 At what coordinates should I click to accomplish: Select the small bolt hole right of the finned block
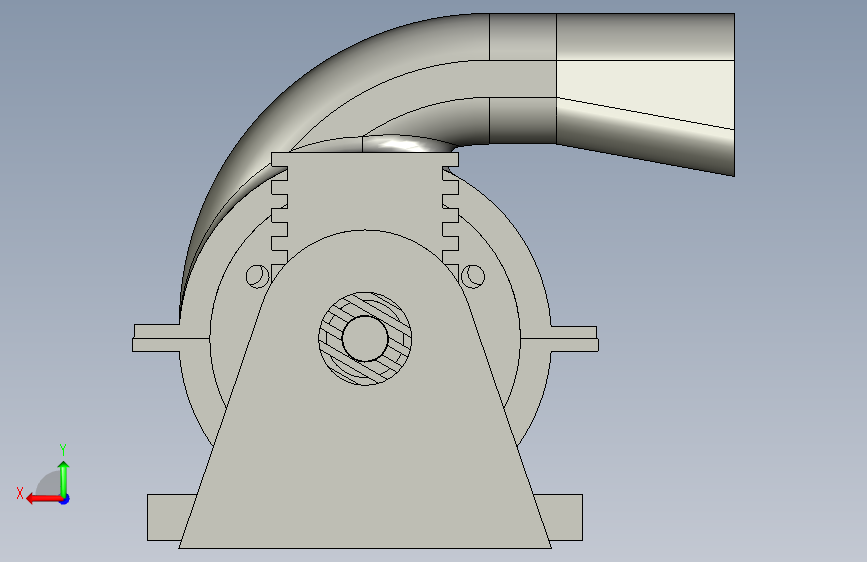[473, 276]
